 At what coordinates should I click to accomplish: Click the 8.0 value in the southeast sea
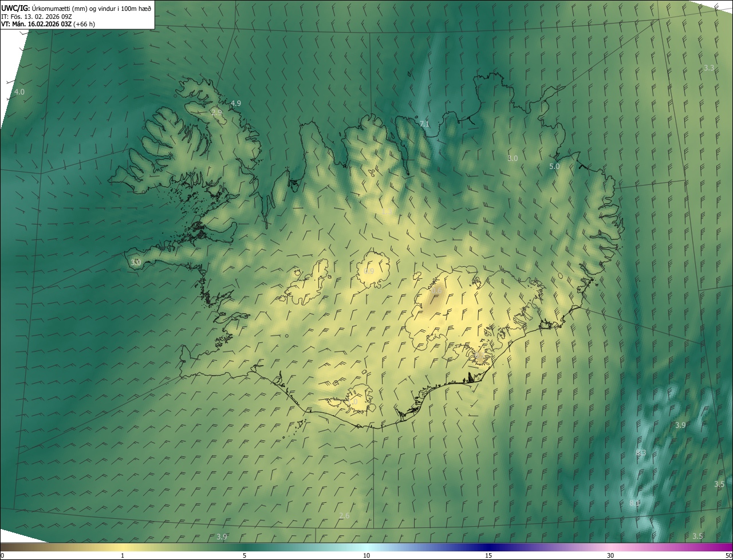point(635,503)
